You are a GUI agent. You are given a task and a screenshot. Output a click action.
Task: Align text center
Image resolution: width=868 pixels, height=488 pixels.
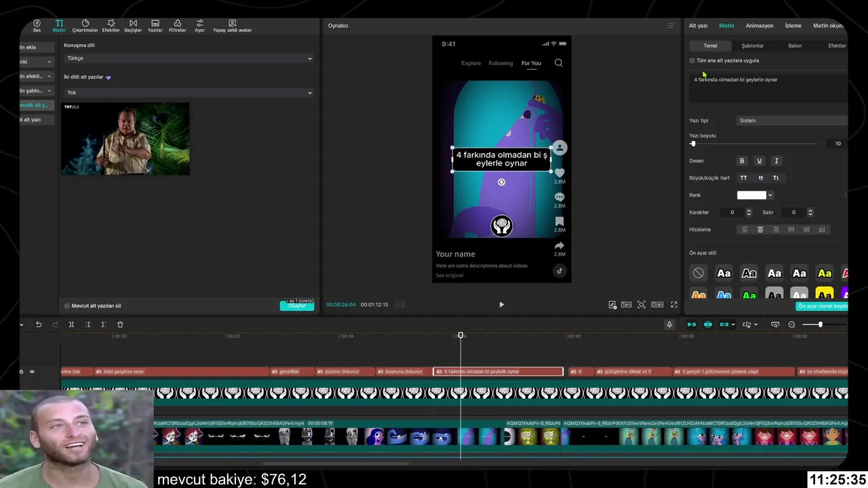(x=760, y=230)
